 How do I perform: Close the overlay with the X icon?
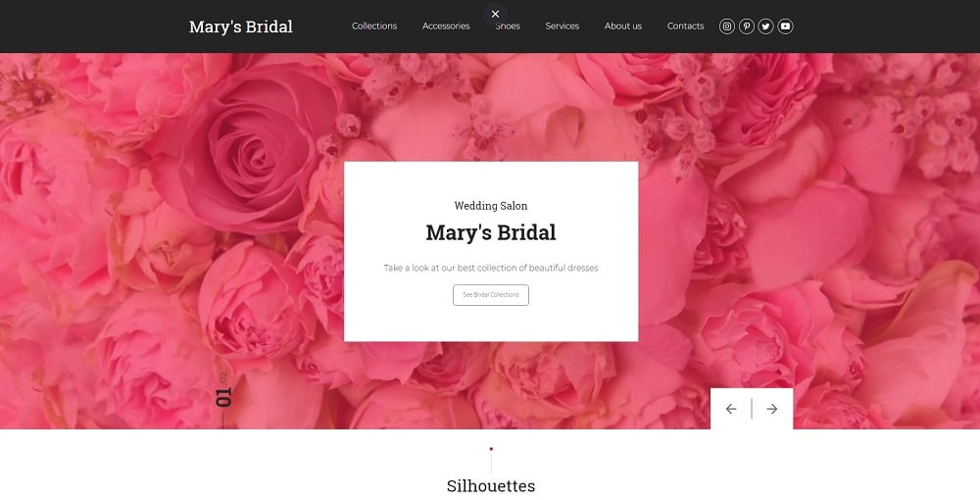[x=495, y=14]
